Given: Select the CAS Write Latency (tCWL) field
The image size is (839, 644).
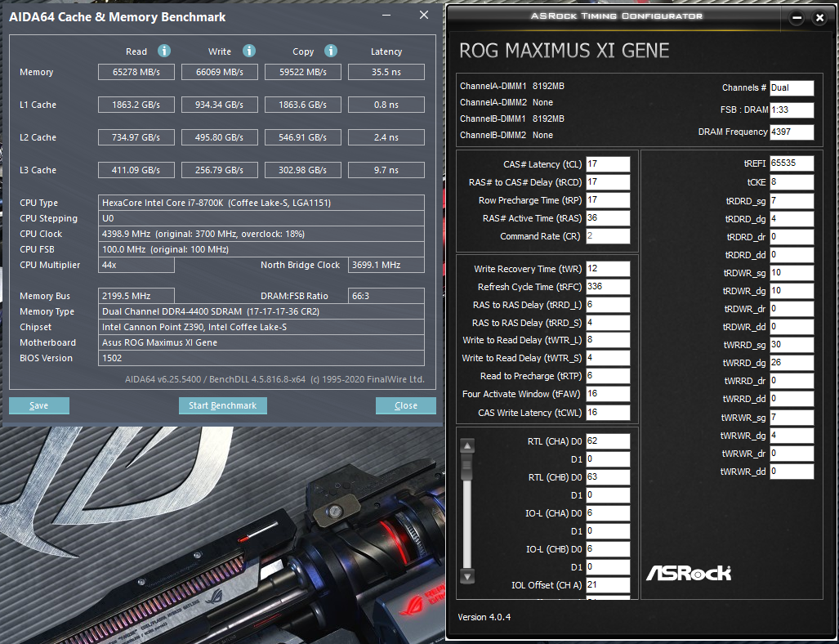Looking at the screenshot, I should [x=608, y=412].
